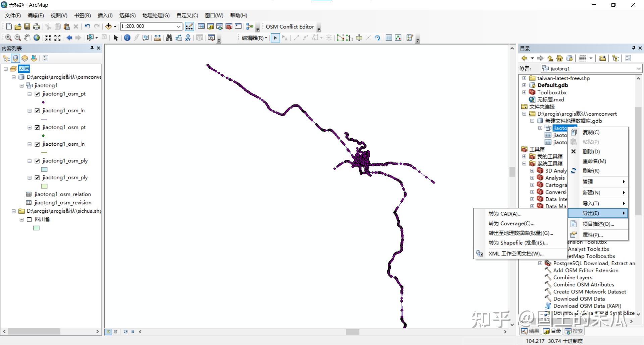Click the Full Extent globe icon
644x345 pixels.
point(37,38)
